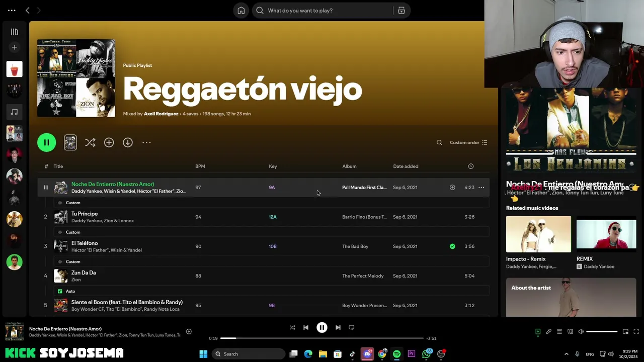The height and width of the screenshot is (362, 644).
Task: Sort tracks by the Album column
Action: 349,166
